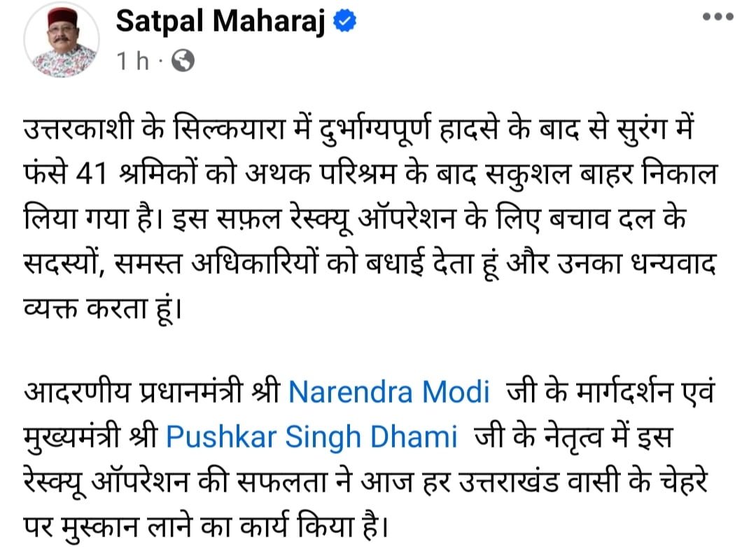Open the Pushkar Singh Dhami tagged profile
The width and height of the screenshot is (756, 547).
[311, 438]
